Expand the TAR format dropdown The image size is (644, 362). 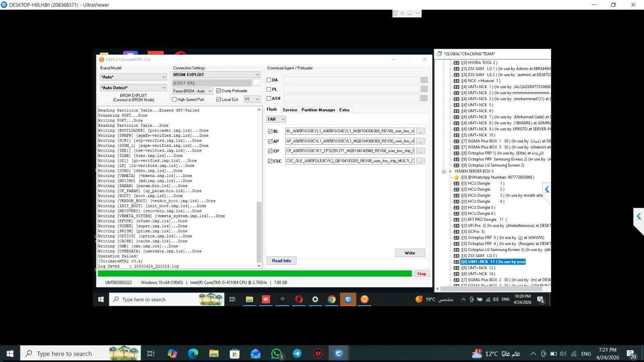(x=276, y=119)
